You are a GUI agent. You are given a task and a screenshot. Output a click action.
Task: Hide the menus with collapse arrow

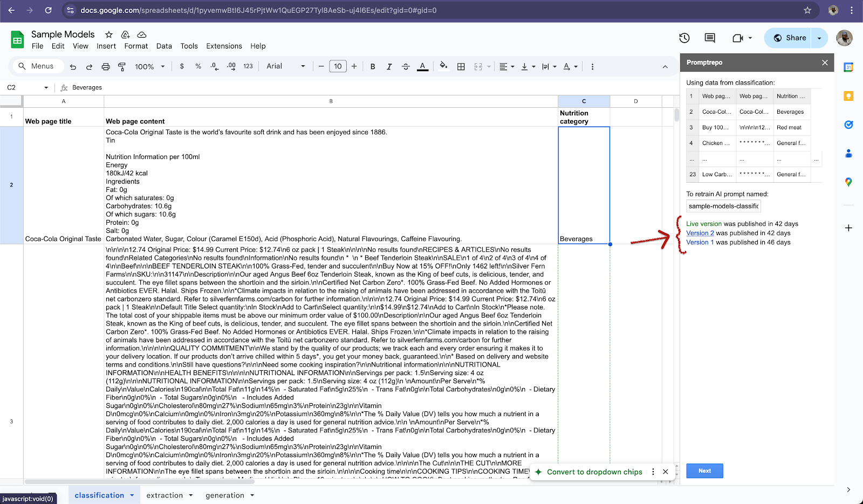coord(665,66)
